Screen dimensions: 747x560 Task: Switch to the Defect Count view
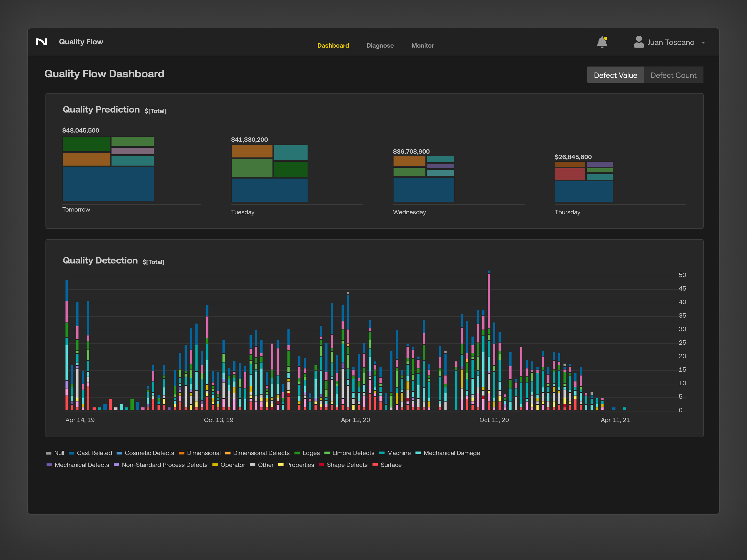[673, 75]
